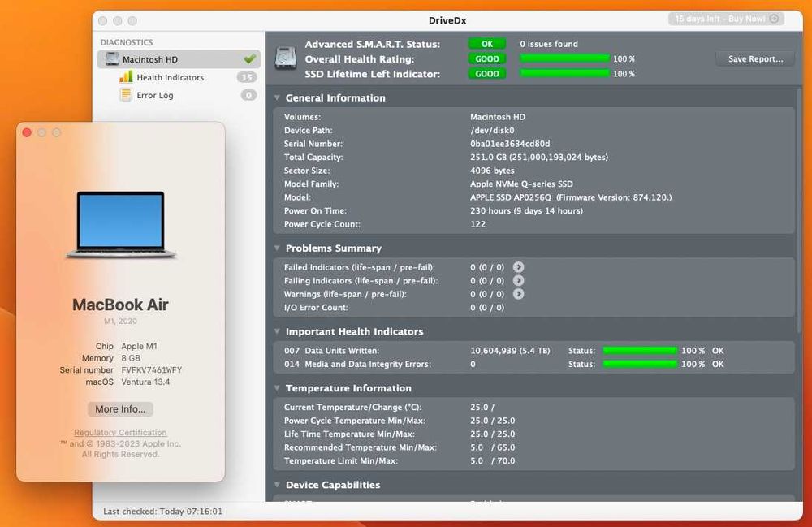This screenshot has height=527, width=812.
Task: Click the MacBook Air laptop image
Action: click(121, 225)
